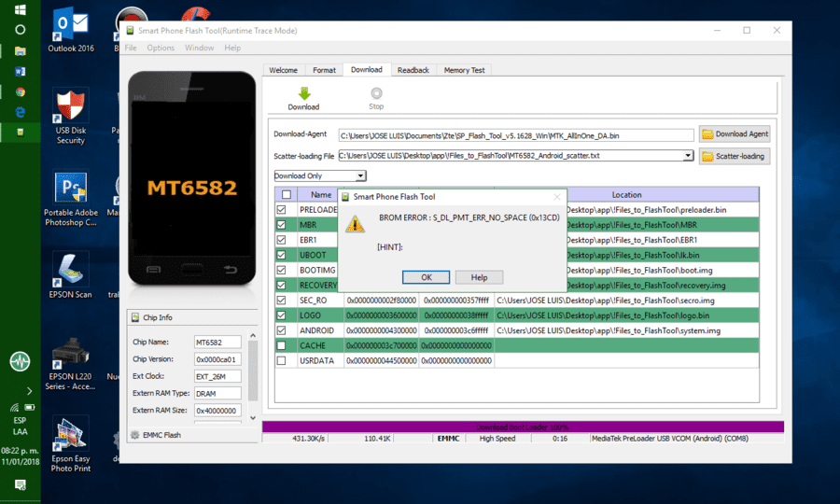Screen dimensions: 840x504
Task: Open Word from the taskbar
Action: (x=21, y=71)
